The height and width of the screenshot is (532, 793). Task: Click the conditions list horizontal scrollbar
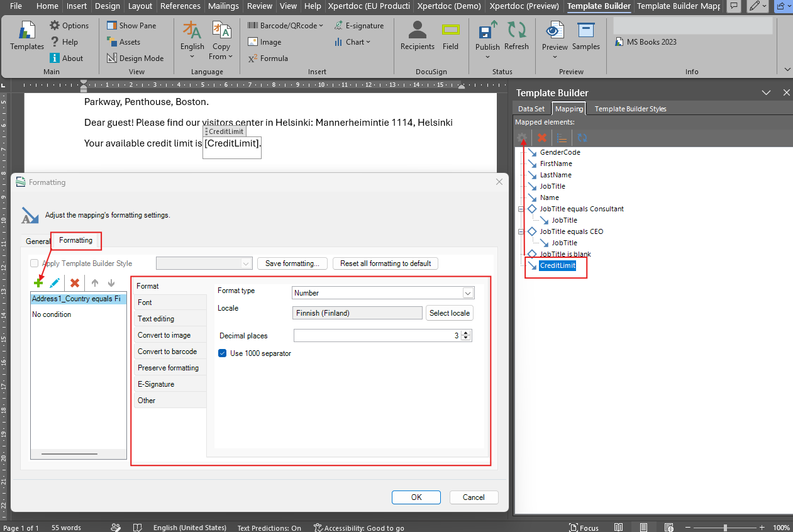(x=70, y=453)
